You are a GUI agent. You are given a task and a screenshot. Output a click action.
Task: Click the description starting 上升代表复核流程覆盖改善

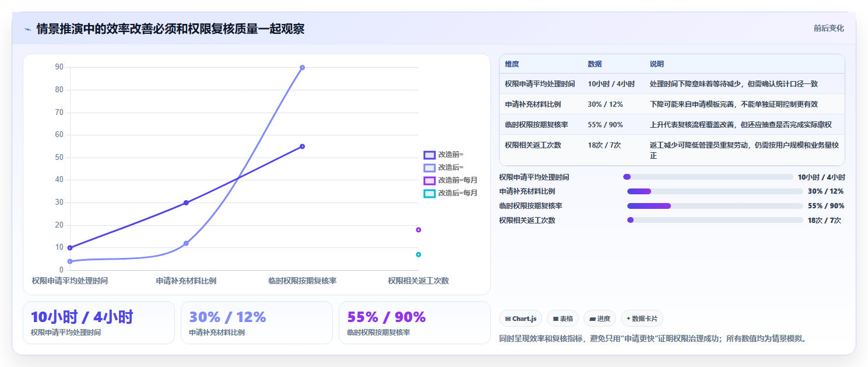coord(740,125)
